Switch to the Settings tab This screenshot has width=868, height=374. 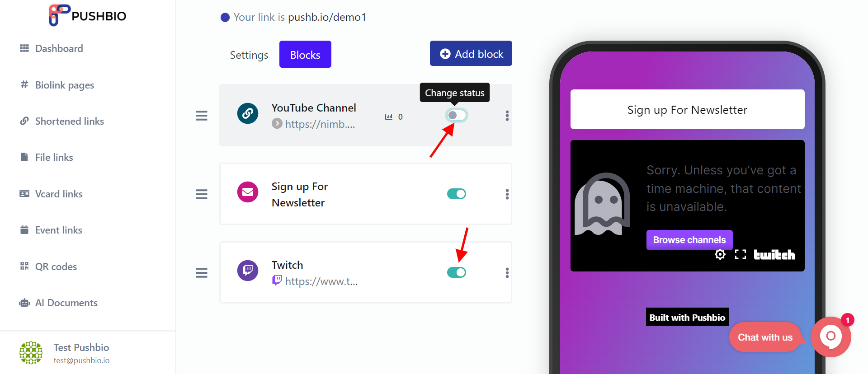(249, 55)
